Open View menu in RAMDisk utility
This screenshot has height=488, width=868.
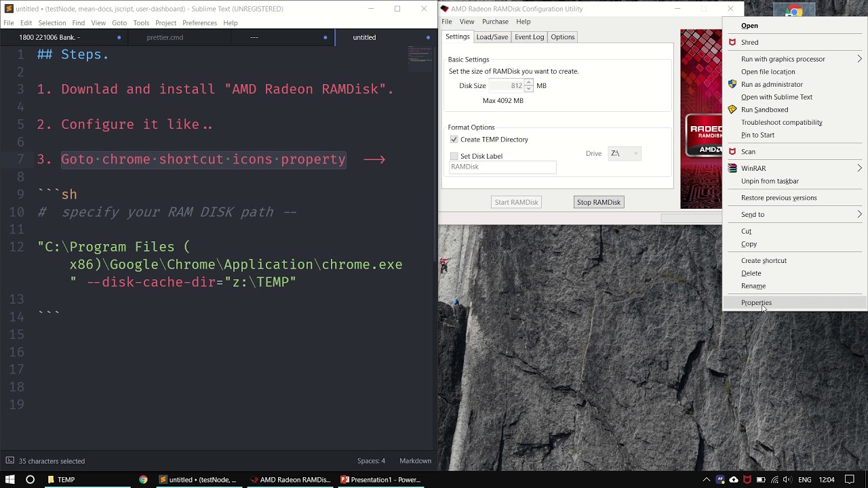[467, 22]
